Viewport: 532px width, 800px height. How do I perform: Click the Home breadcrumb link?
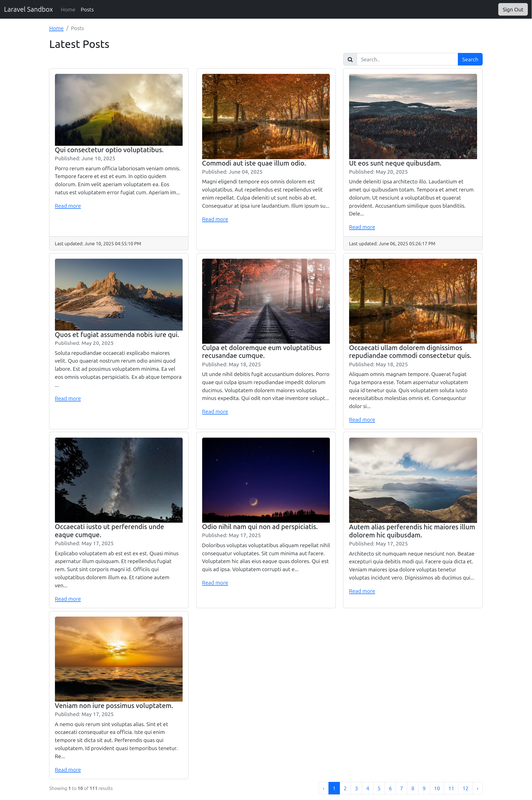click(x=56, y=28)
